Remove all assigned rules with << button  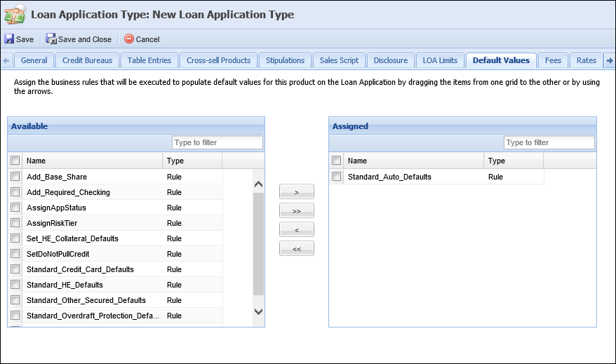click(x=297, y=248)
